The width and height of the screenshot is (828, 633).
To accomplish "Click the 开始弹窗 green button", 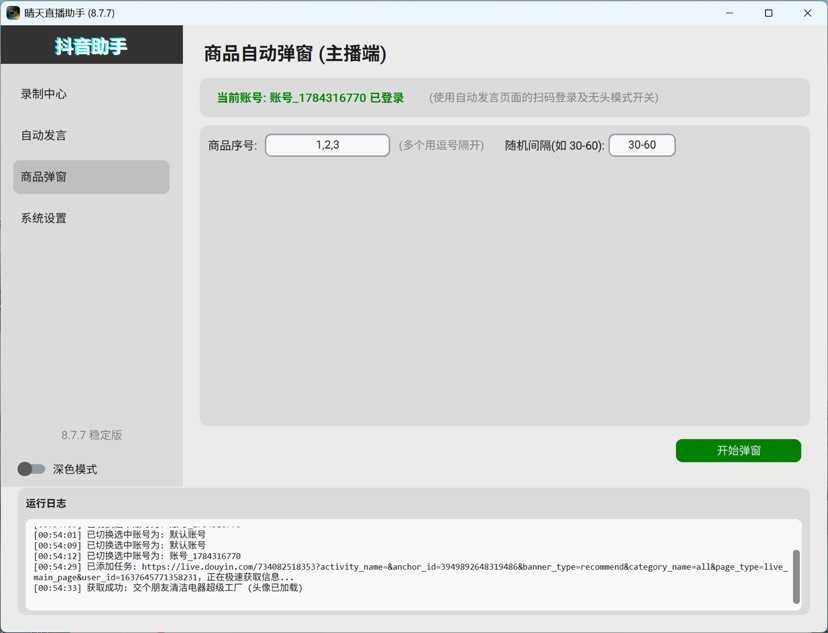I will click(x=738, y=450).
